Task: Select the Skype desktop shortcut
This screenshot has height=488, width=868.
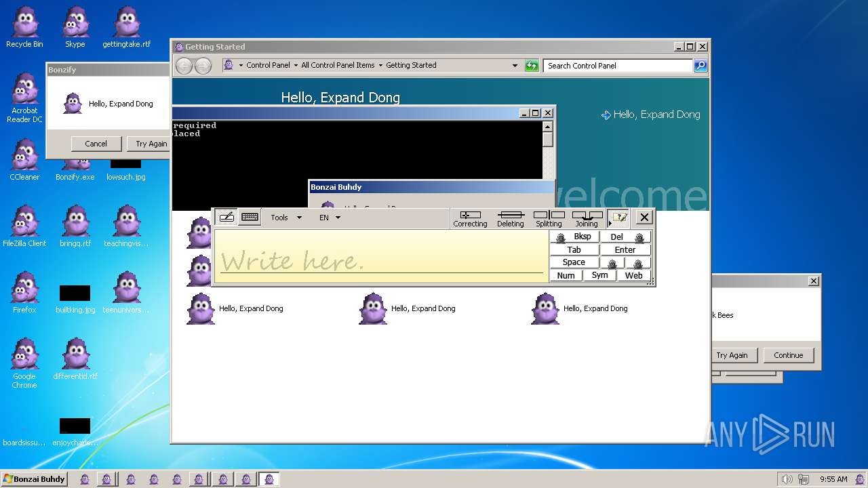Action: pyautogui.click(x=75, y=27)
